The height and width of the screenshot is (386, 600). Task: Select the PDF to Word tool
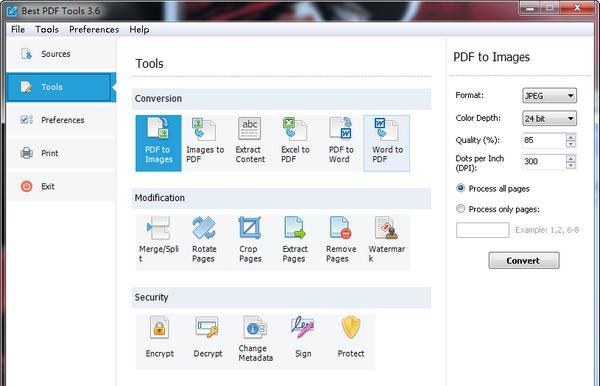341,143
